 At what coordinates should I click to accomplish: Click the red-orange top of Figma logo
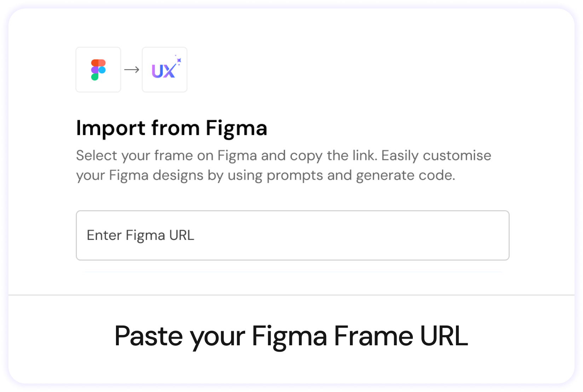pos(98,63)
